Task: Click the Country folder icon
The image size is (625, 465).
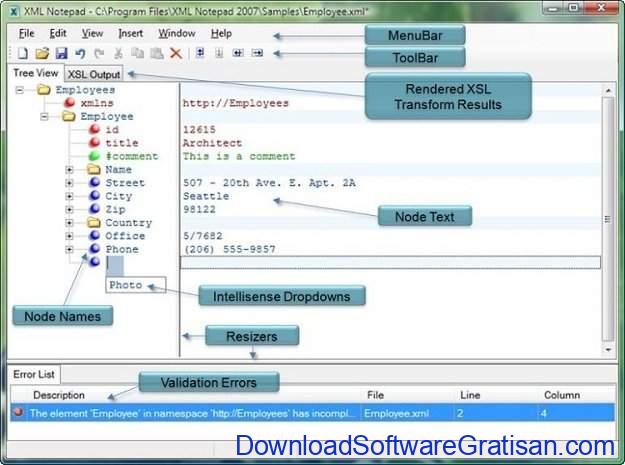Action: [94, 222]
